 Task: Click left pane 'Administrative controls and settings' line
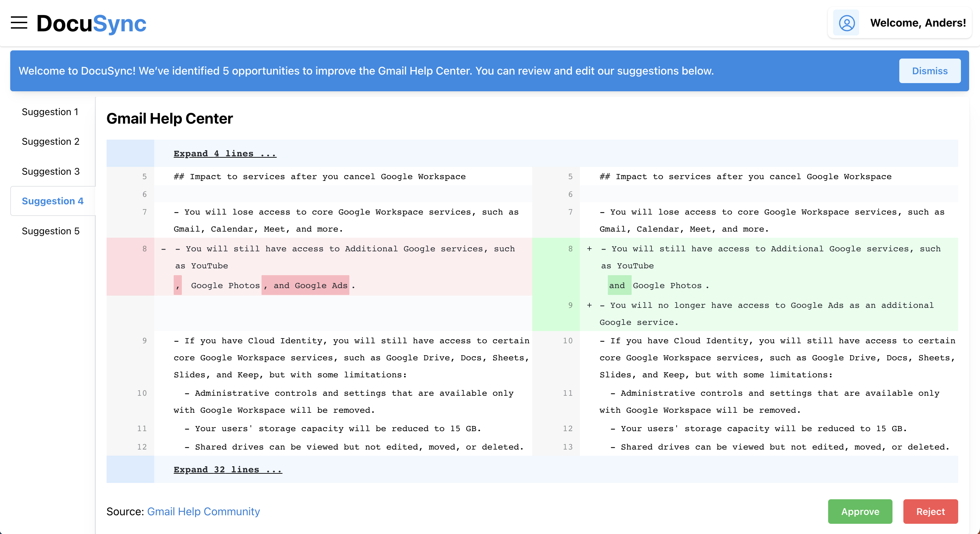click(344, 402)
